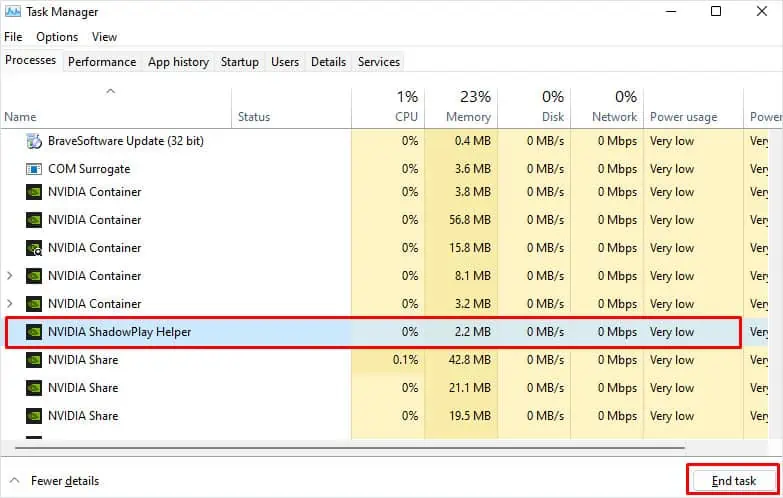Sort processes by CPU column header

tap(406, 106)
